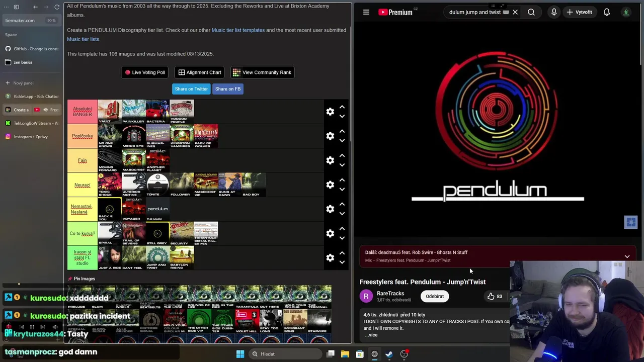Reset the 90 % zoom indicator
Viewport: 644px width, 362px height.
point(51,21)
